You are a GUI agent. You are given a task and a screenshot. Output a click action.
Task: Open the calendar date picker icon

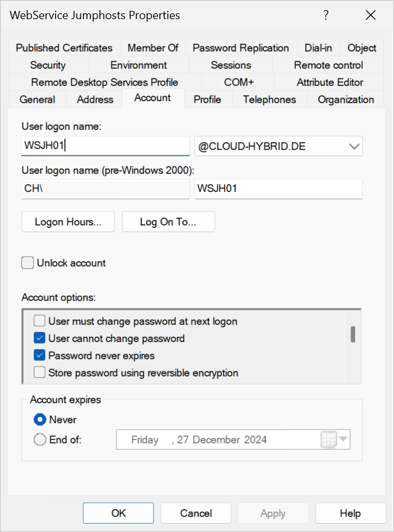coord(329,440)
